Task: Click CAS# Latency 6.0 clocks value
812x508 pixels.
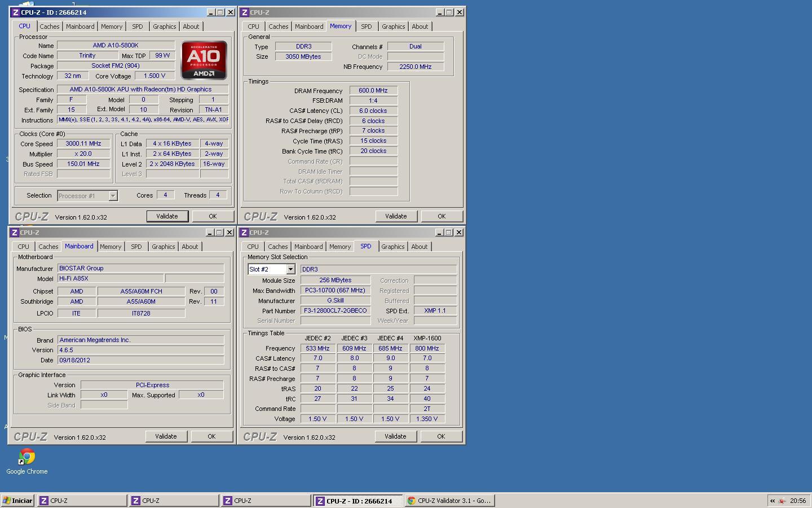Action: [373, 111]
